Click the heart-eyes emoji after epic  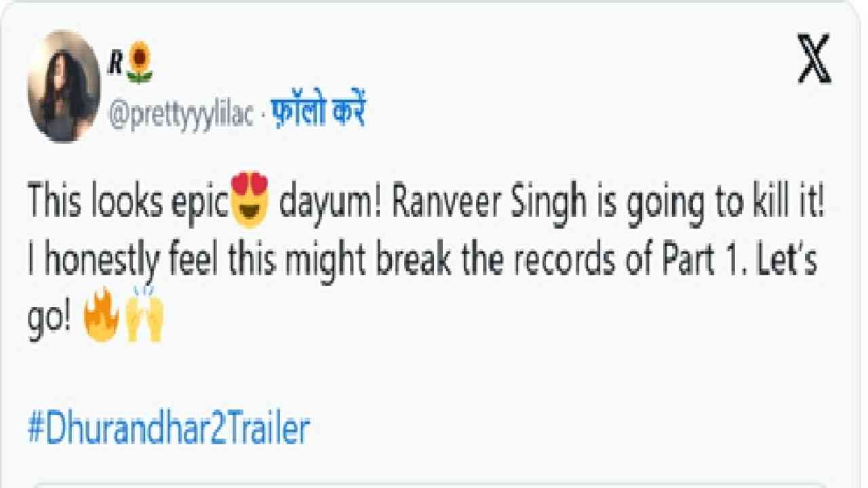tap(250, 201)
